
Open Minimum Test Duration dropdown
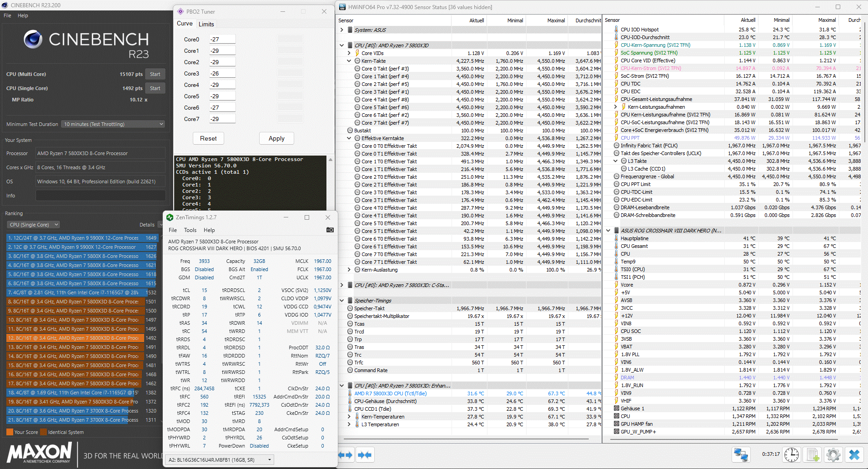[x=113, y=124]
